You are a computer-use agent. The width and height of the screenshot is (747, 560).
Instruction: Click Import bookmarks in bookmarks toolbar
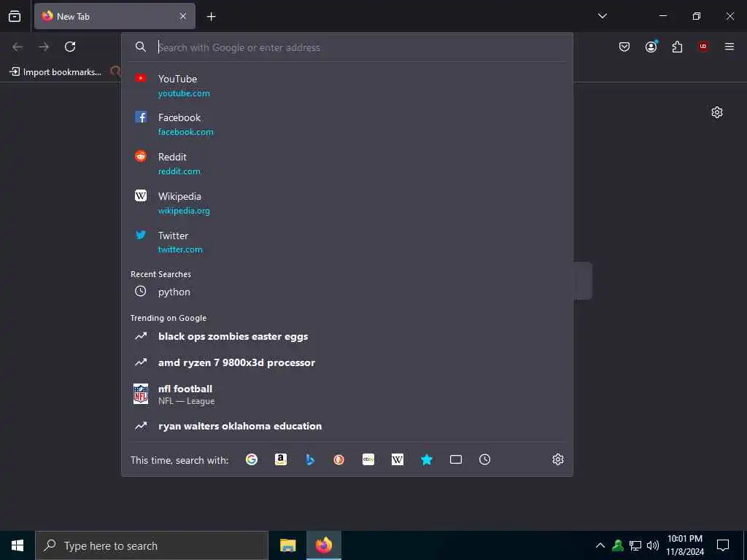click(x=55, y=72)
